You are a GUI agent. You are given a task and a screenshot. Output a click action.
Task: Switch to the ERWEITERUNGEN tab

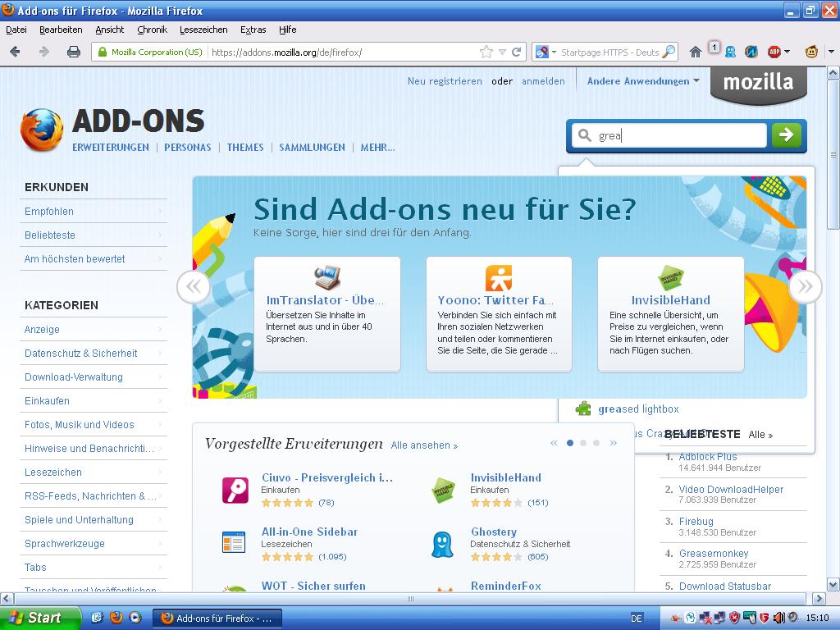point(111,148)
